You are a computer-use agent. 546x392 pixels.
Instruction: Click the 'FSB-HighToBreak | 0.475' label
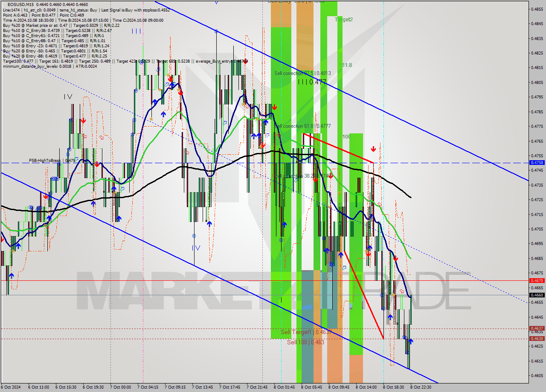pos(52,161)
